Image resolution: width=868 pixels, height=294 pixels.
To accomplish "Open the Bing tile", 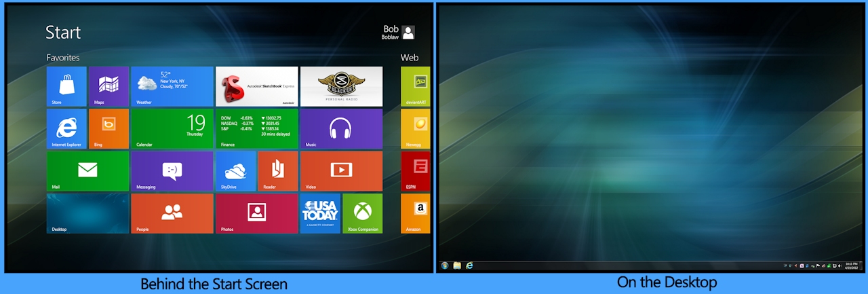I will 108,128.
